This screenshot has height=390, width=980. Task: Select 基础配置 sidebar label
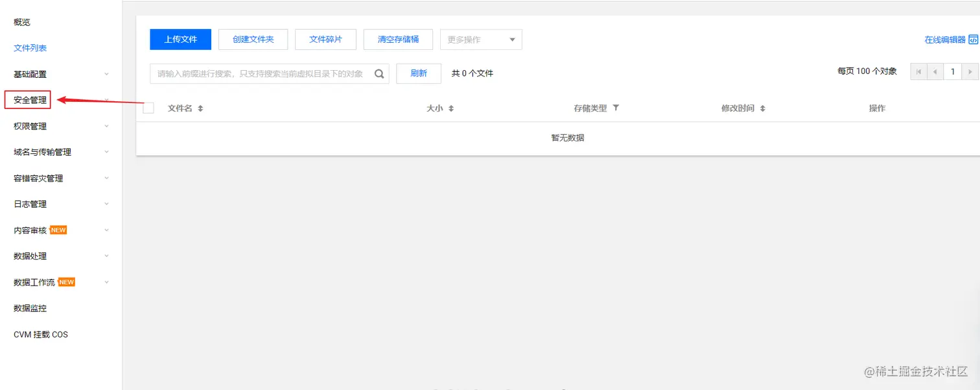30,74
